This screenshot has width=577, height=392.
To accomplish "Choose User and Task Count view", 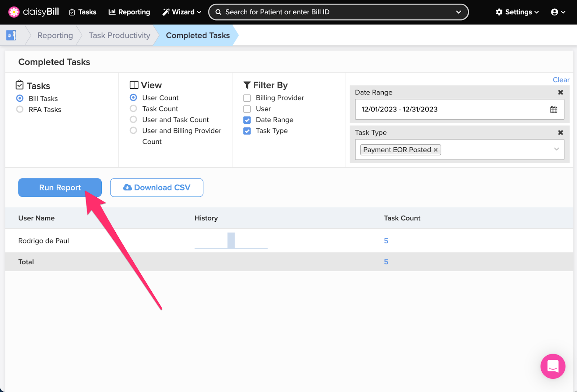I will (x=133, y=119).
